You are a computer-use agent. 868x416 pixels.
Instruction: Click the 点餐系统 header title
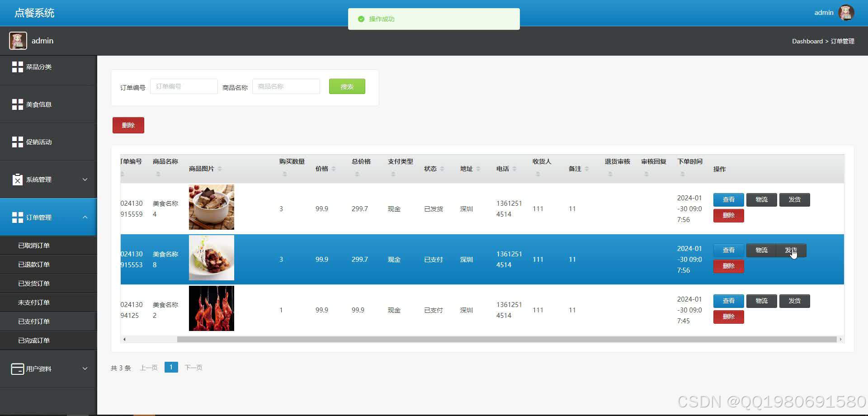(34, 13)
